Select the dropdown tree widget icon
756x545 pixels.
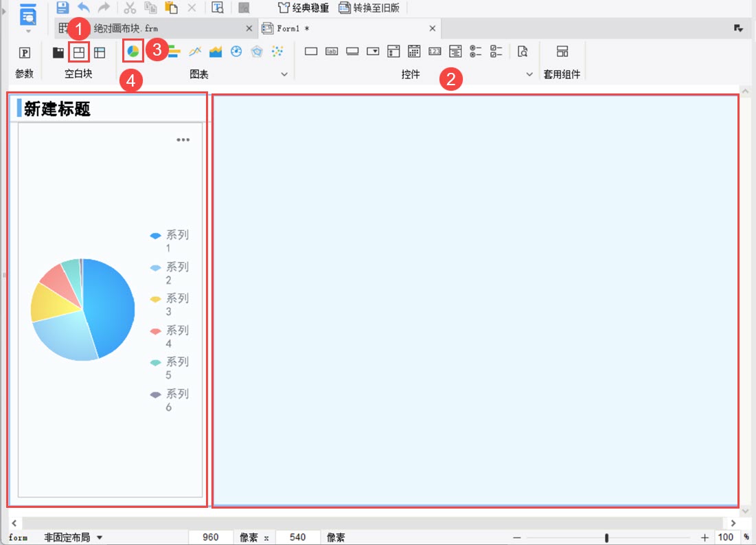pyautogui.click(x=455, y=51)
